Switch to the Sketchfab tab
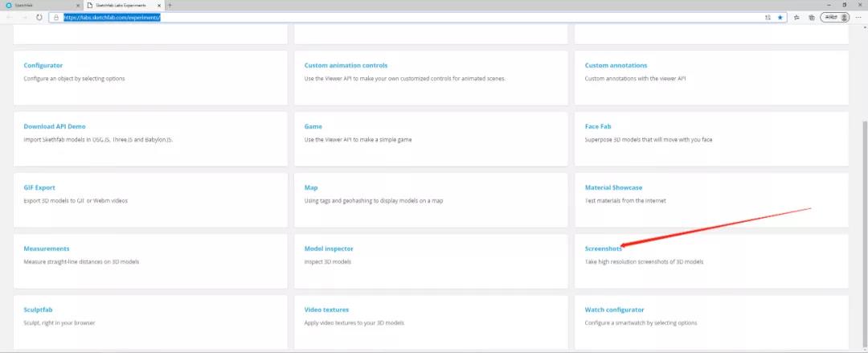The width and height of the screenshot is (868, 353). [x=42, y=5]
